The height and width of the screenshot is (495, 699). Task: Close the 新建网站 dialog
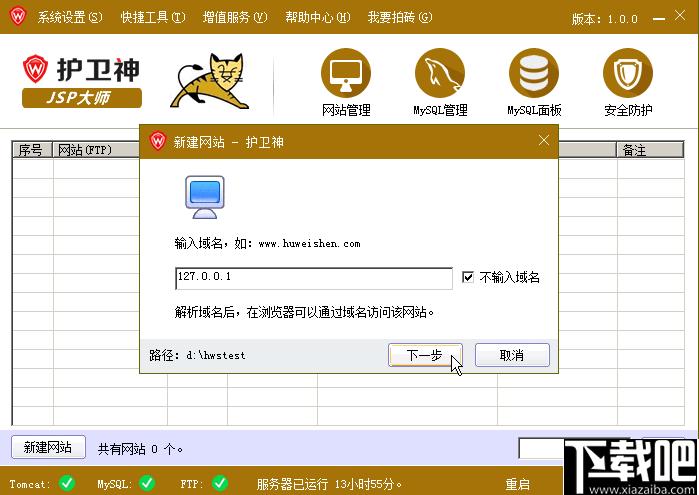pyautogui.click(x=543, y=140)
